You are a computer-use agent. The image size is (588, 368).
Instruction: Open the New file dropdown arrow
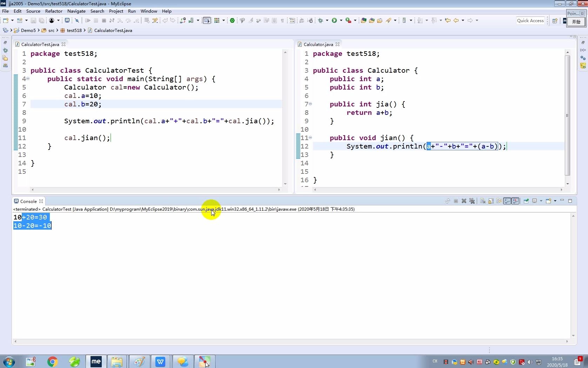coord(12,20)
